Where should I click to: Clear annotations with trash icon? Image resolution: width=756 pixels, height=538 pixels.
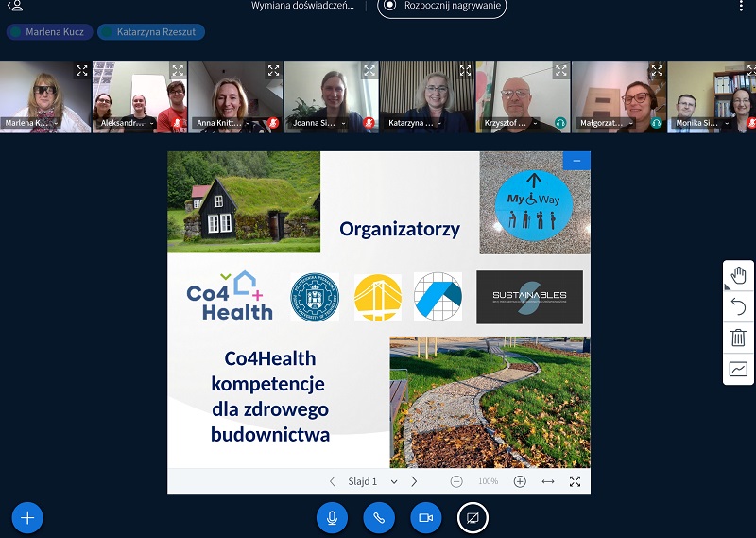[738, 338]
